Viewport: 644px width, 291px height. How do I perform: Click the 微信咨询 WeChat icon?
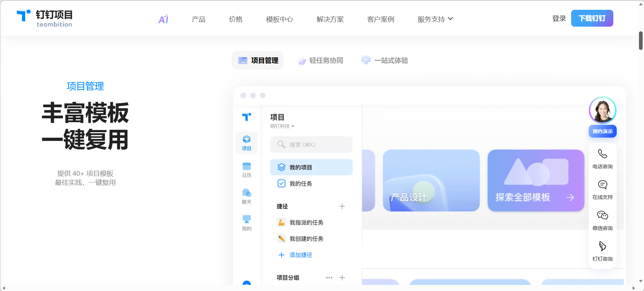(x=603, y=215)
